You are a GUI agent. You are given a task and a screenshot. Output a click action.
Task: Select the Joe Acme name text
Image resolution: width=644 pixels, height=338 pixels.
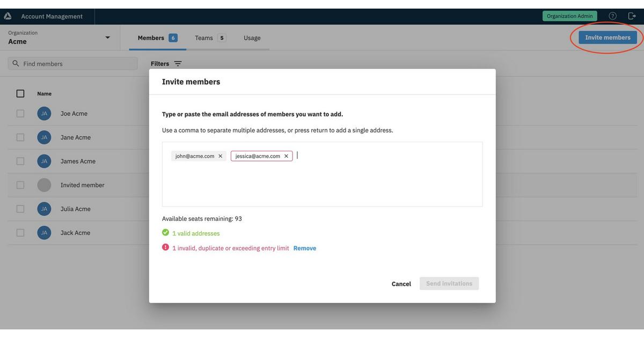pos(74,113)
